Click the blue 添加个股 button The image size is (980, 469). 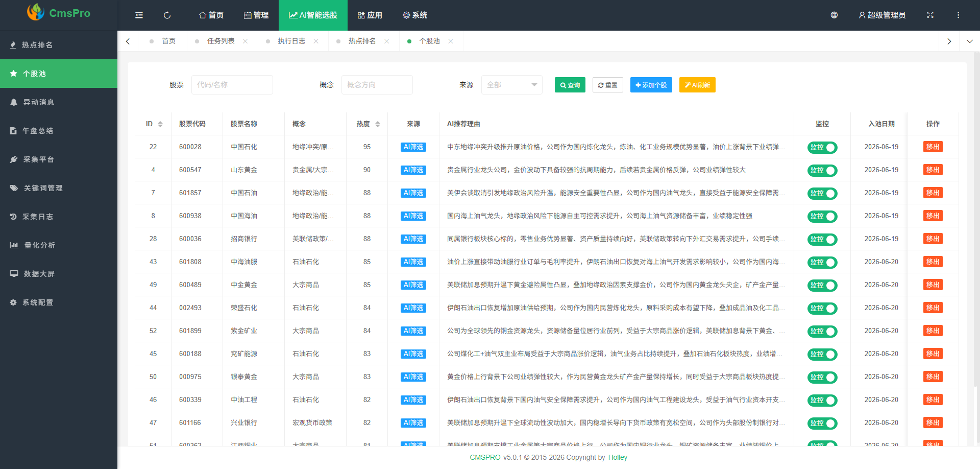click(651, 85)
